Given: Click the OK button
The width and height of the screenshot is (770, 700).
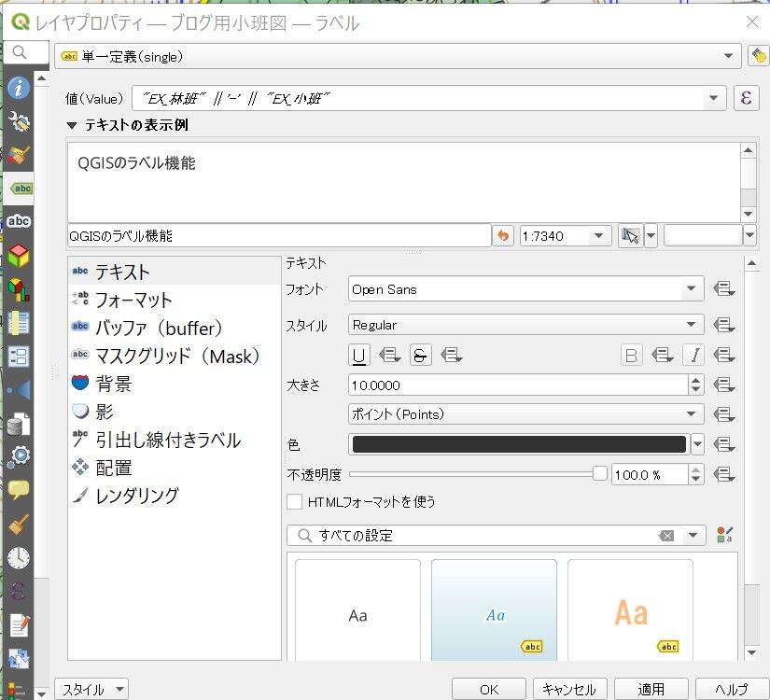Looking at the screenshot, I should 489,689.
